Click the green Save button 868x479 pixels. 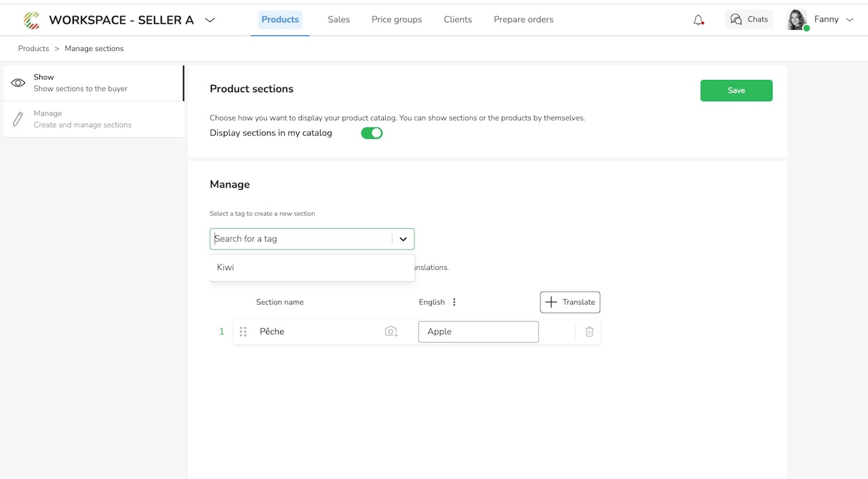(736, 90)
